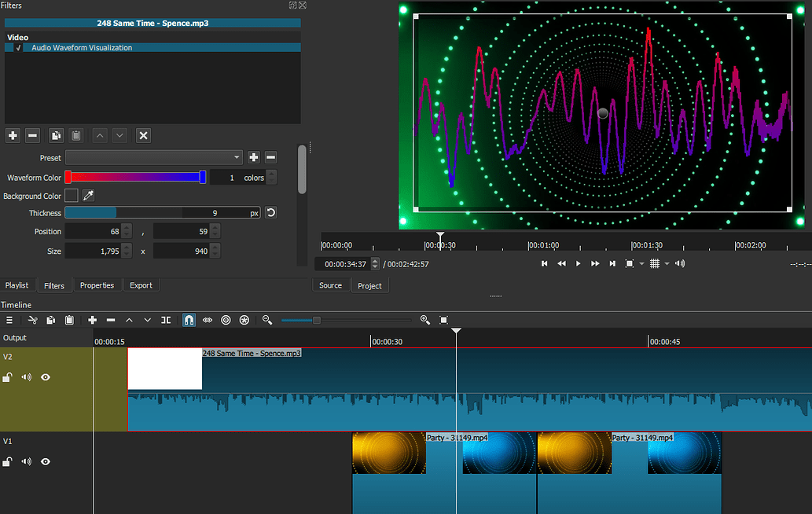
Task: Skip to the project start
Action: tap(544, 263)
